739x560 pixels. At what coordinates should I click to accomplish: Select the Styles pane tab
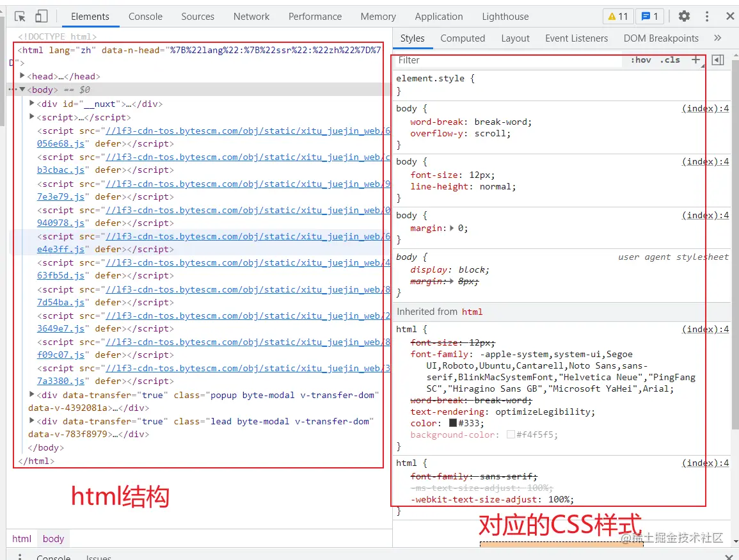(413, 38)
